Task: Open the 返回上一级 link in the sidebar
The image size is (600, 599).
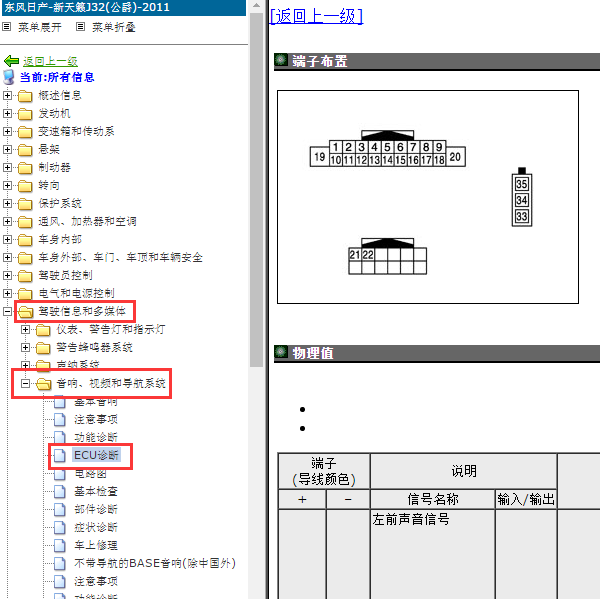Action: [x=50, y=61]
